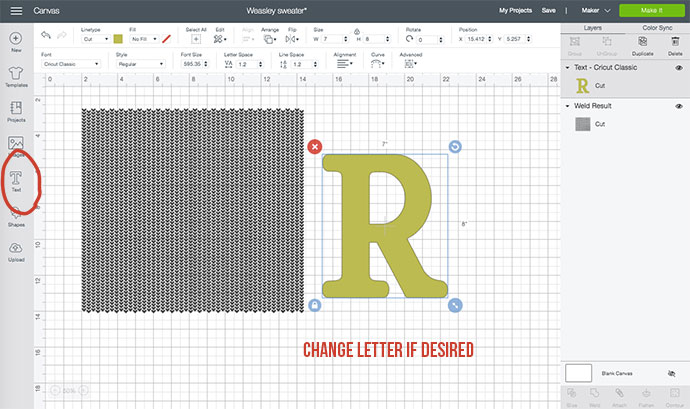Click the red delete handle on letter R

pos(315,147)
